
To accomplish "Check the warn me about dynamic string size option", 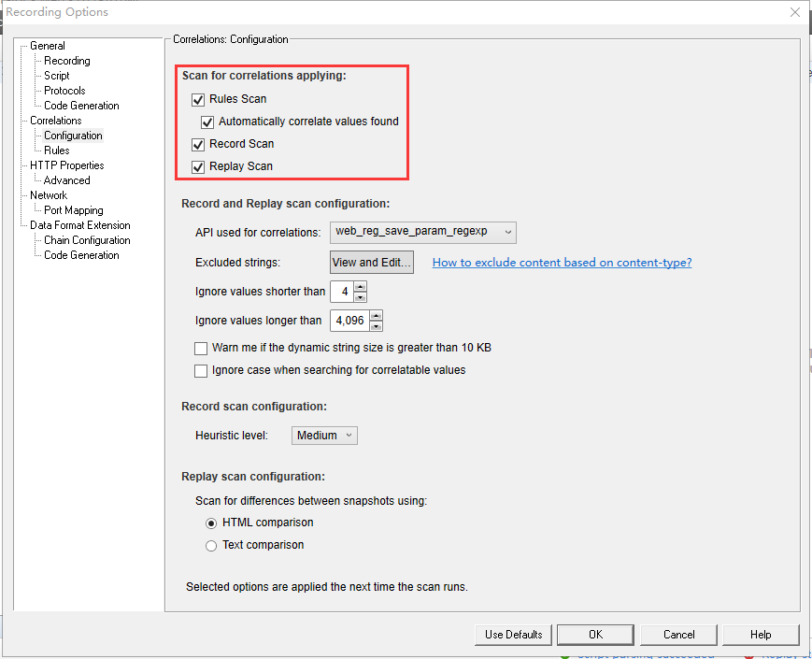I will point(201,348).
